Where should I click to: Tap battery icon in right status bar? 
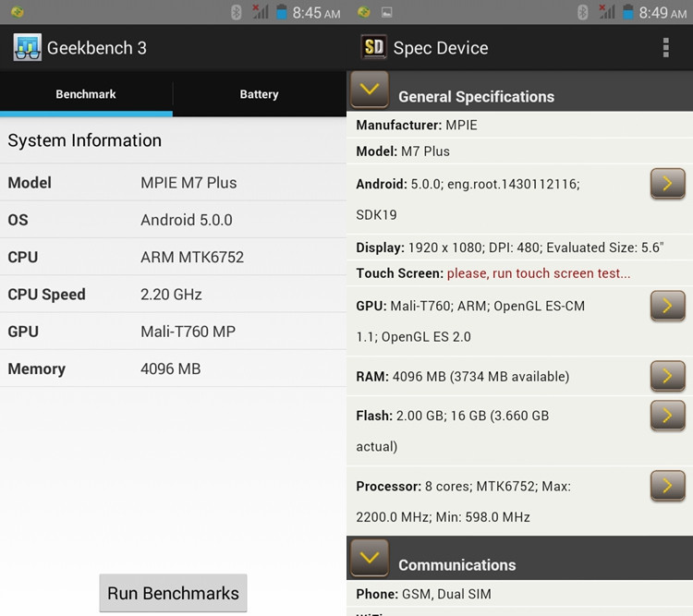(627, 12)
